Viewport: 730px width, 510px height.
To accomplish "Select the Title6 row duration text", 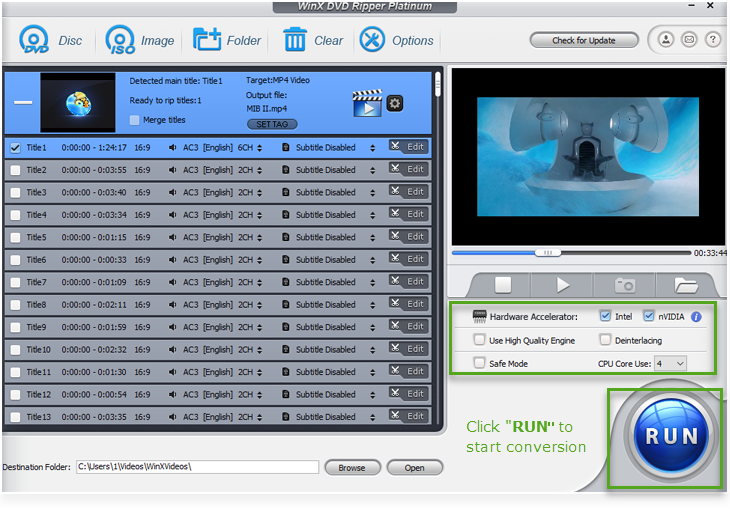I will (x=94, y=260).
